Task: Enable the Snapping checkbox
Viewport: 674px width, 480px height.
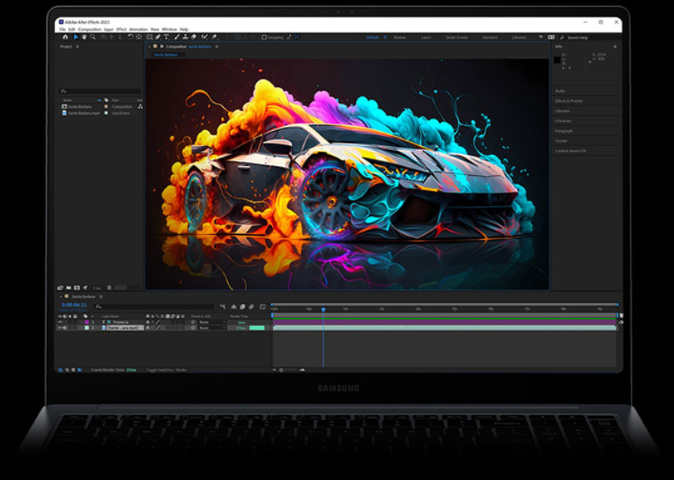Action: pos(264,37)
